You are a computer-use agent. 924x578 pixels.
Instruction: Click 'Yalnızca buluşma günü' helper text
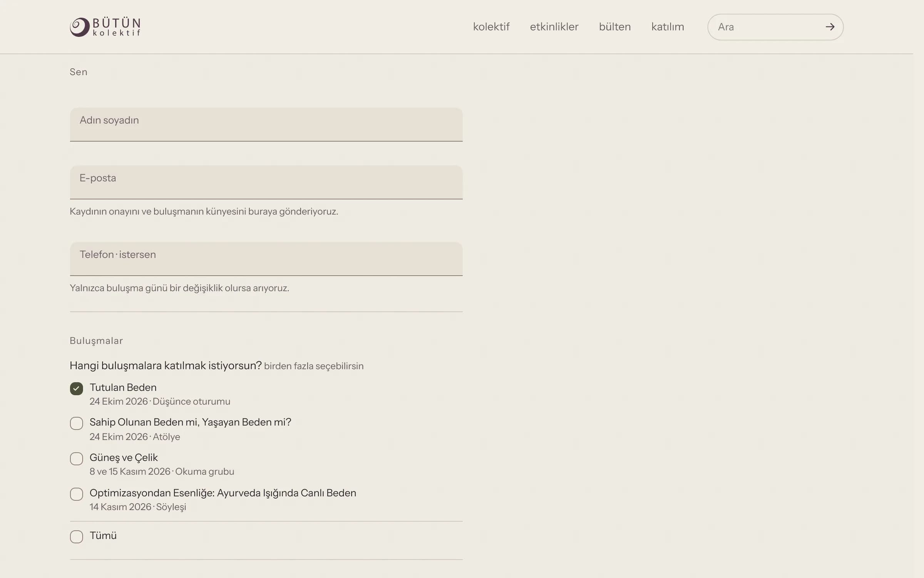pyautogui.click(x=179, y=288)
